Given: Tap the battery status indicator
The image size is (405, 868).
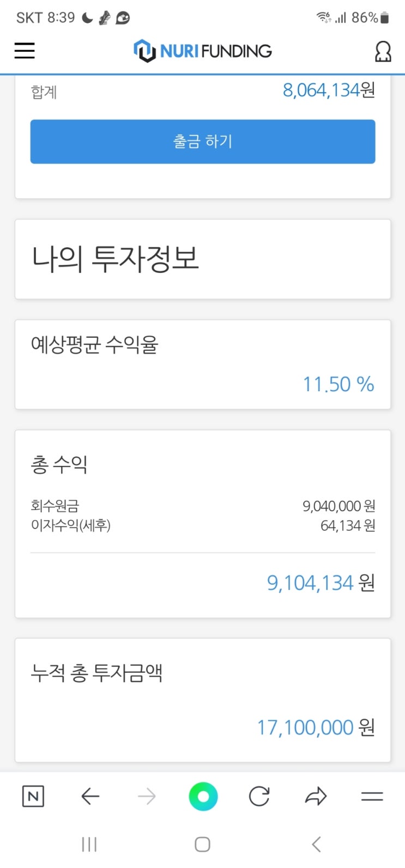Looking at the screenshot, I should [385, 18].
